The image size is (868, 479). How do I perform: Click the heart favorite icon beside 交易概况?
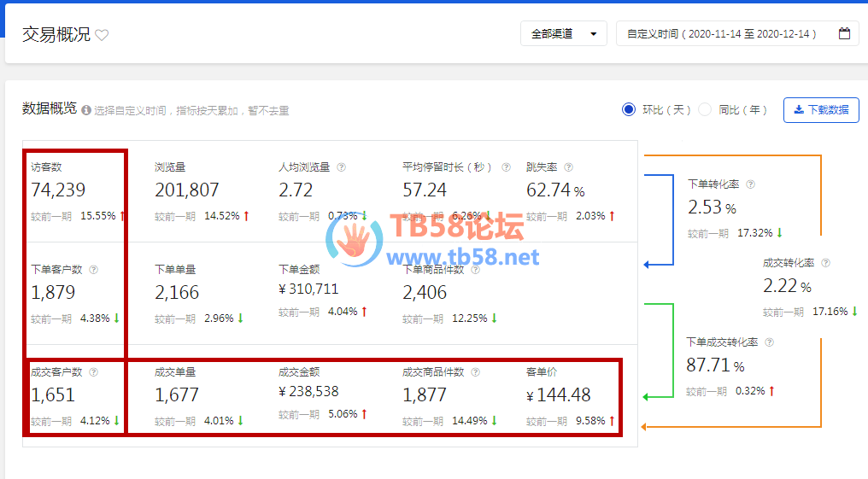102,35
